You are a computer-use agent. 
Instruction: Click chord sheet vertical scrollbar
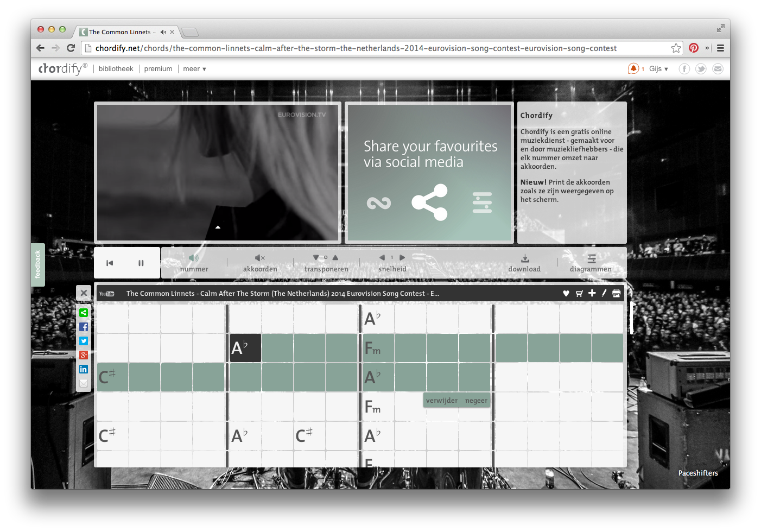coord(632,318)
